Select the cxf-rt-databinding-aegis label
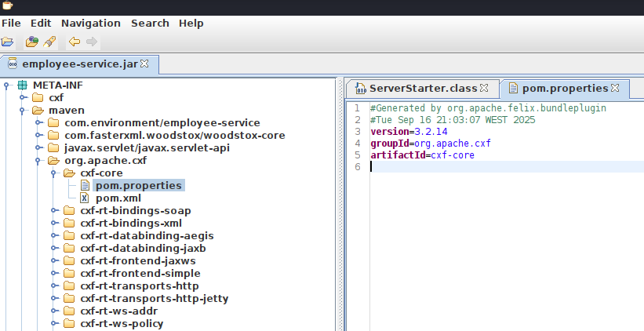644x331 pixels. click(147, 236)
